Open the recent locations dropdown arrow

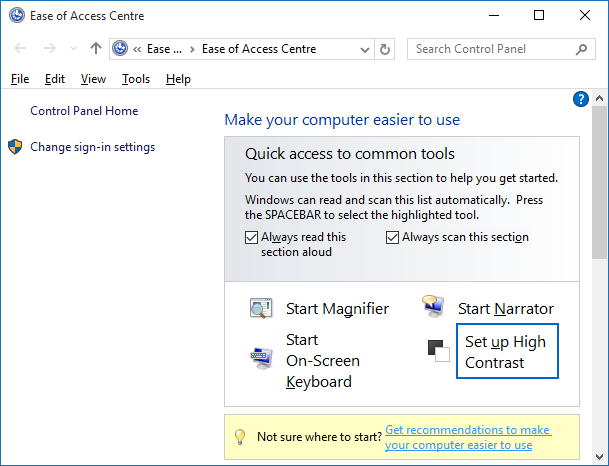click(x=73, y=49)
